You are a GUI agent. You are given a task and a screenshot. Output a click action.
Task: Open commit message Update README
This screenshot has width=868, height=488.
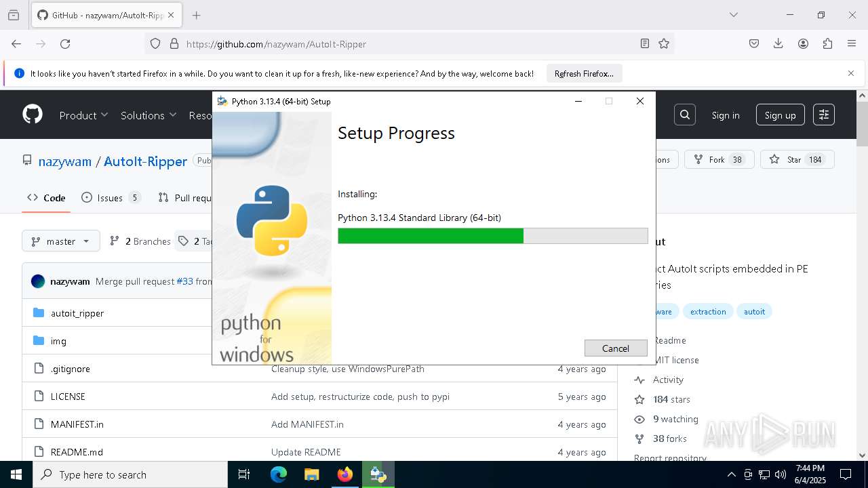(x=306, y=452)
